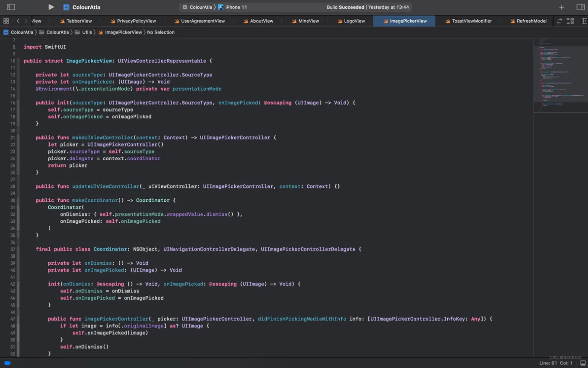The width and height of the screenshot is (588, 368).
Task: Click Line 61 Col 1 indicator
Action: 556,363
